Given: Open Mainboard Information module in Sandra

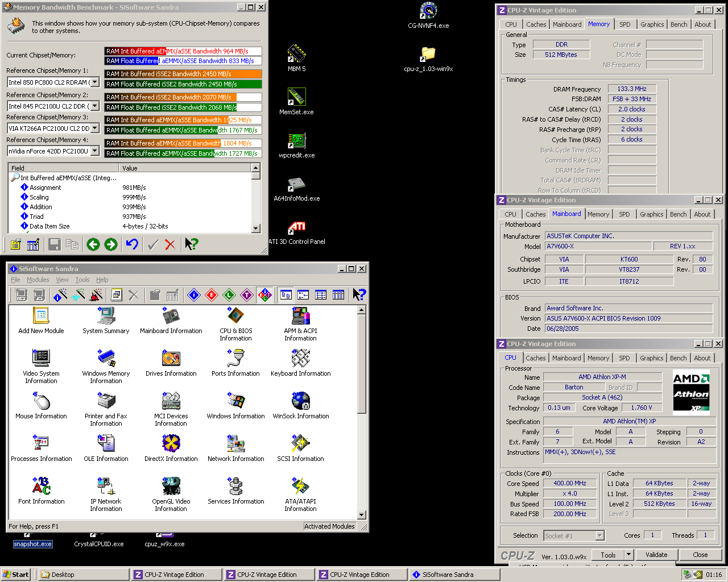Looking at the screenshot, I should coord(171,321).
